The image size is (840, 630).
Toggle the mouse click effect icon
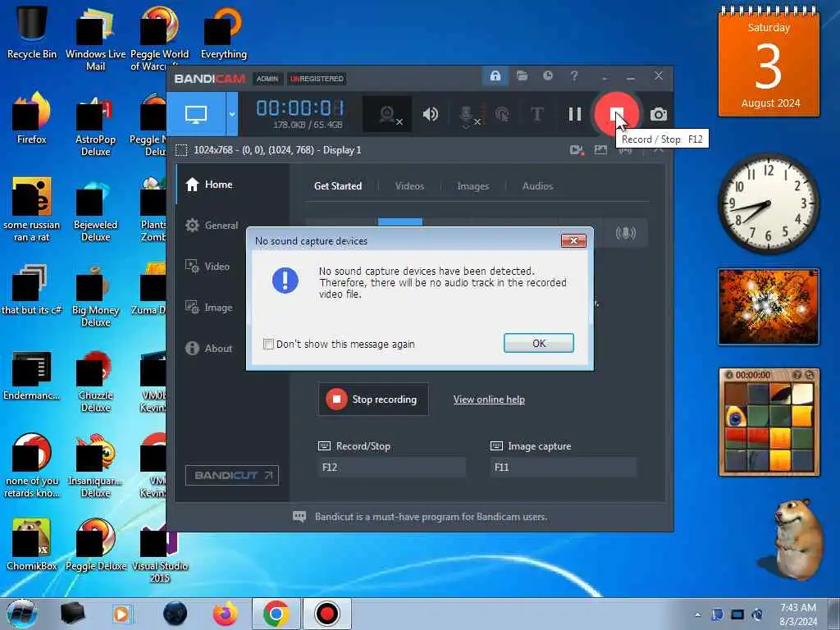[x=502, y=114]
